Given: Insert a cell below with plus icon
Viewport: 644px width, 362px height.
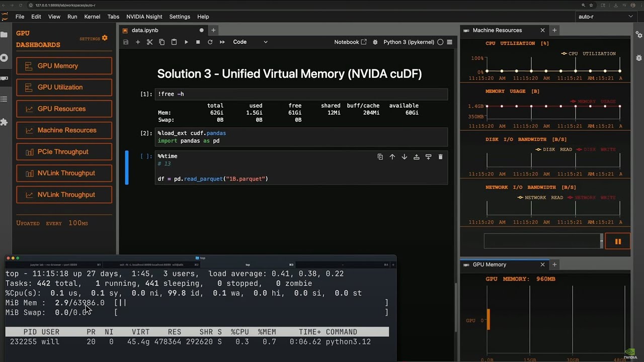Looking at the screenshot, I should pos(138,42).
